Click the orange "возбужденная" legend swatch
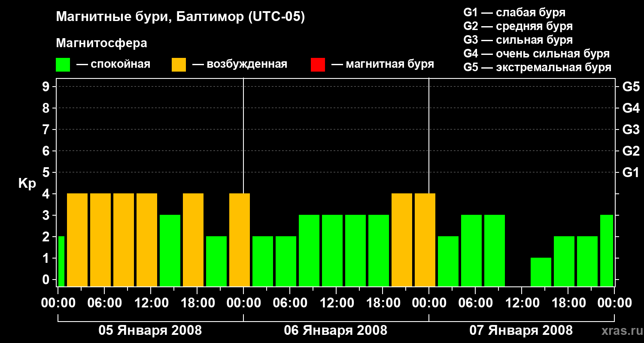Viewport: 644px width, 343px height. pyautogui.click(x=179, y=65)
